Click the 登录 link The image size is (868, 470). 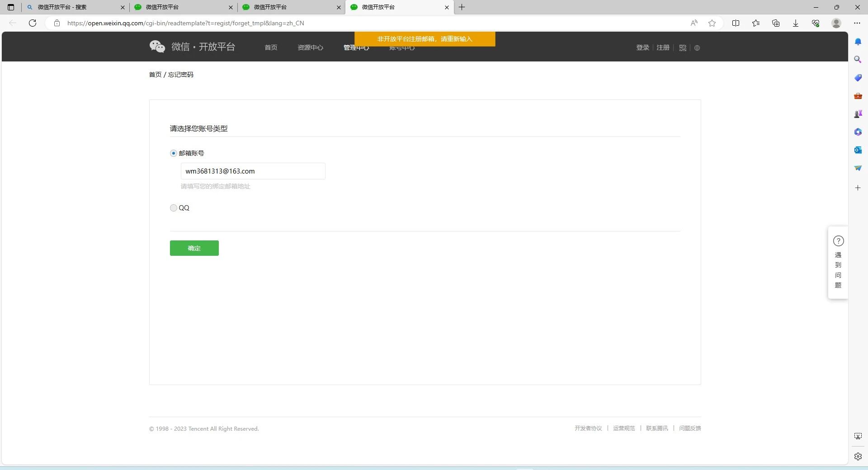(x=642, y=47)
